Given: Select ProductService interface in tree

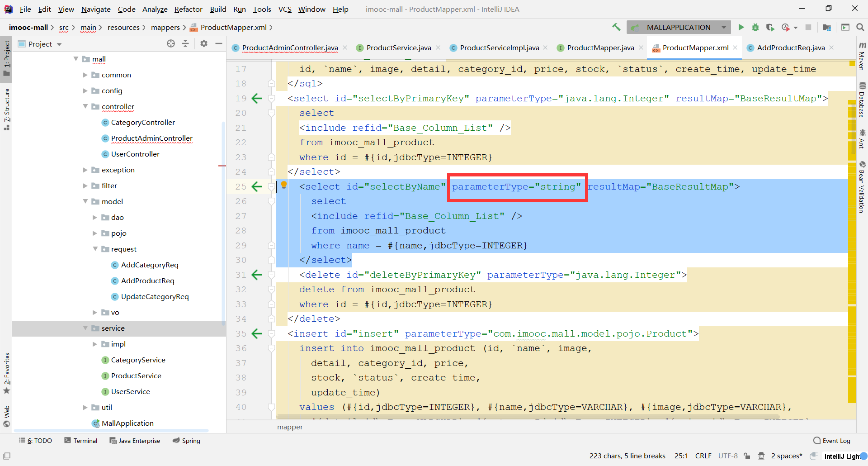Looking at the screenshot, I should [x=136, y=376].
